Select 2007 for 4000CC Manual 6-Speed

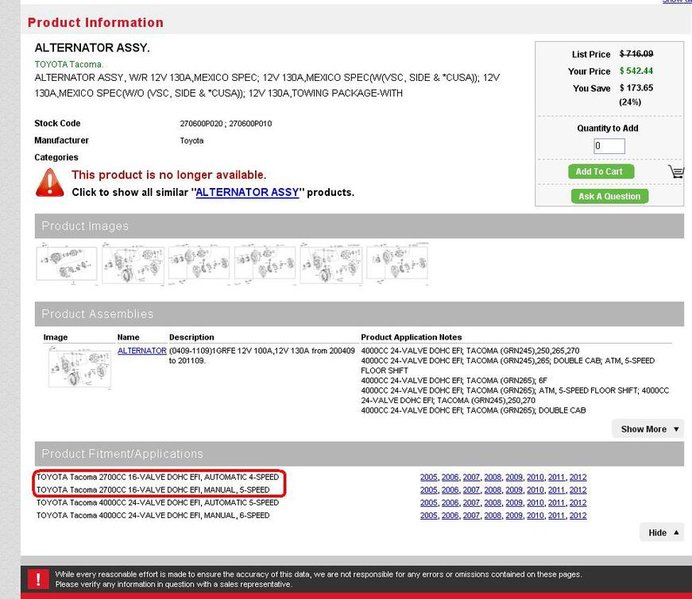(471, 516)
